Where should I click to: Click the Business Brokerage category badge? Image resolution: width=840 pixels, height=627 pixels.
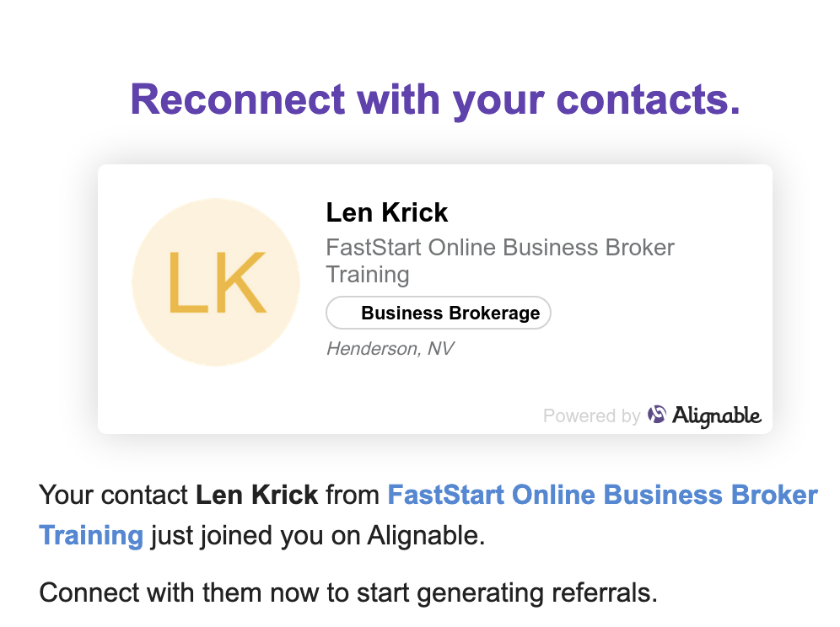[439, 313]
